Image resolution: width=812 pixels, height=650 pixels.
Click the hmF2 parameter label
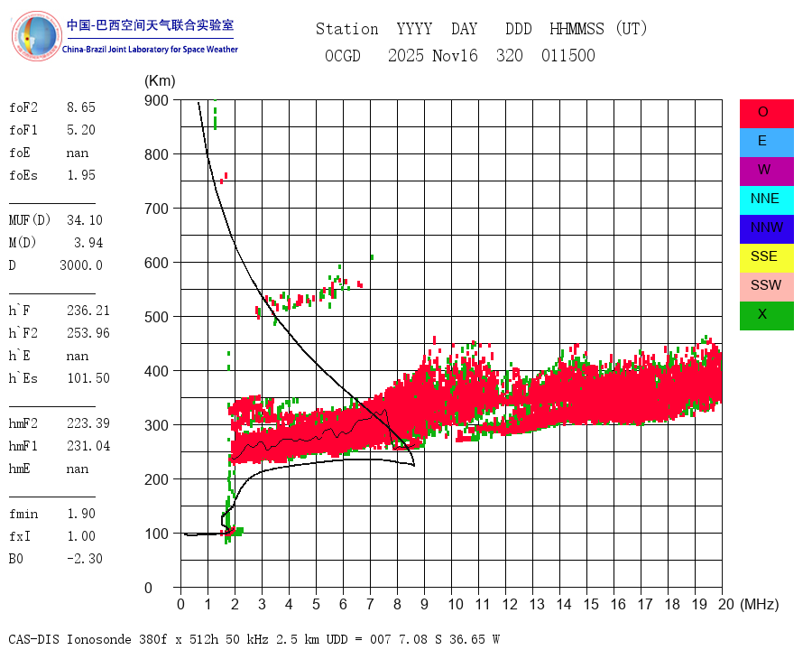tap(23, 423)
